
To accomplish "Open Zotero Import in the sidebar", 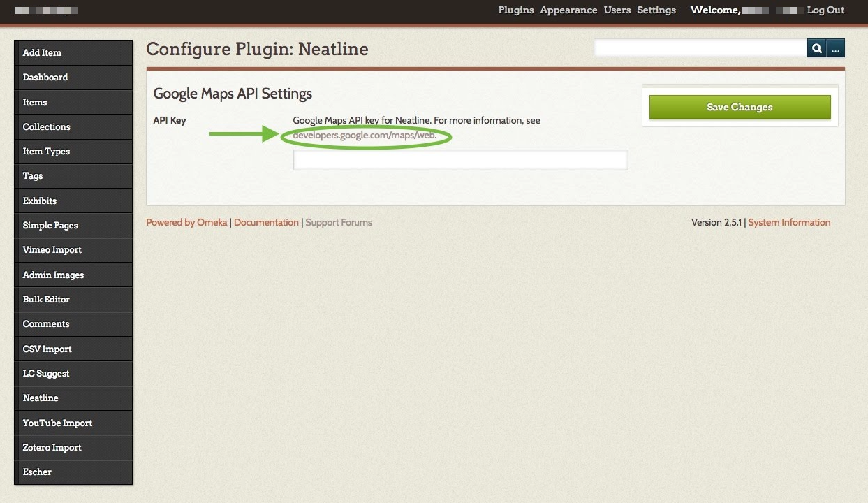I will (x=73, y=447).
